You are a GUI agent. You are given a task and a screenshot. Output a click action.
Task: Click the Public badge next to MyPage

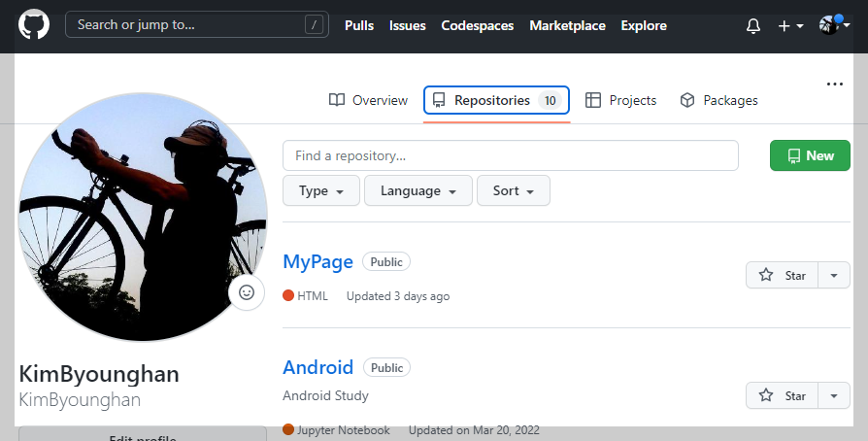click(386, 262)
